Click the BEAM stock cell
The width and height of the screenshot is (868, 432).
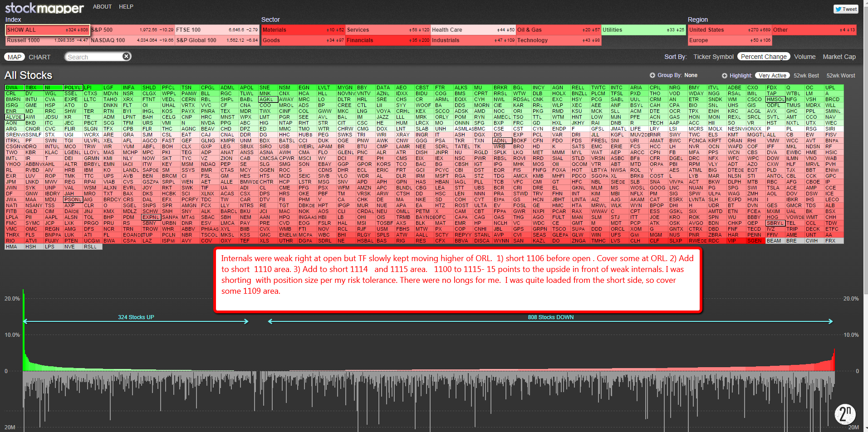(775, 241)
